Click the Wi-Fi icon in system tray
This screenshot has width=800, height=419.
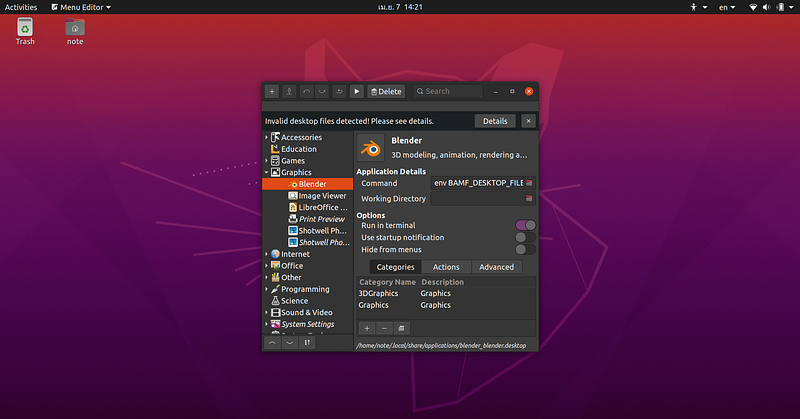click(x=753, y=7)
